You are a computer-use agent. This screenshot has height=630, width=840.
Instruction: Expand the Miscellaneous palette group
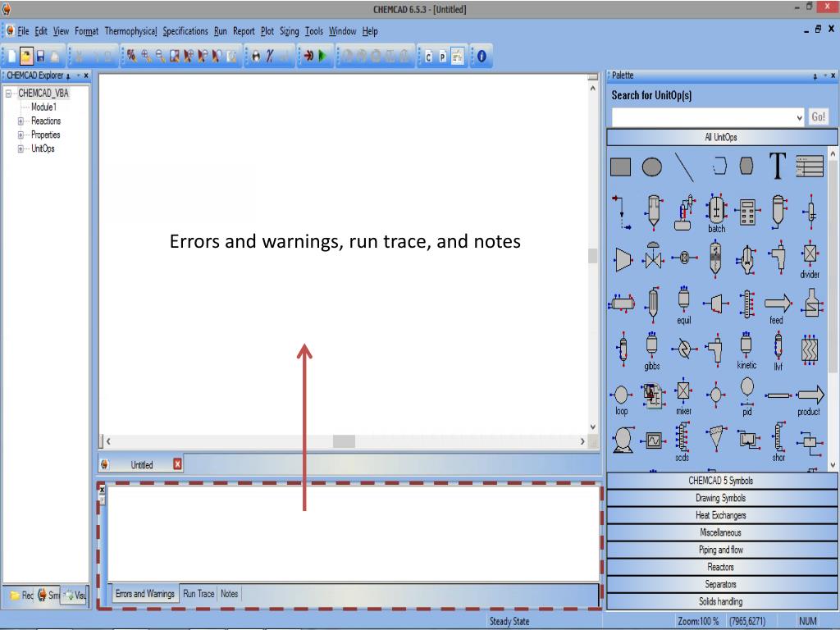(x=720, y=532)
